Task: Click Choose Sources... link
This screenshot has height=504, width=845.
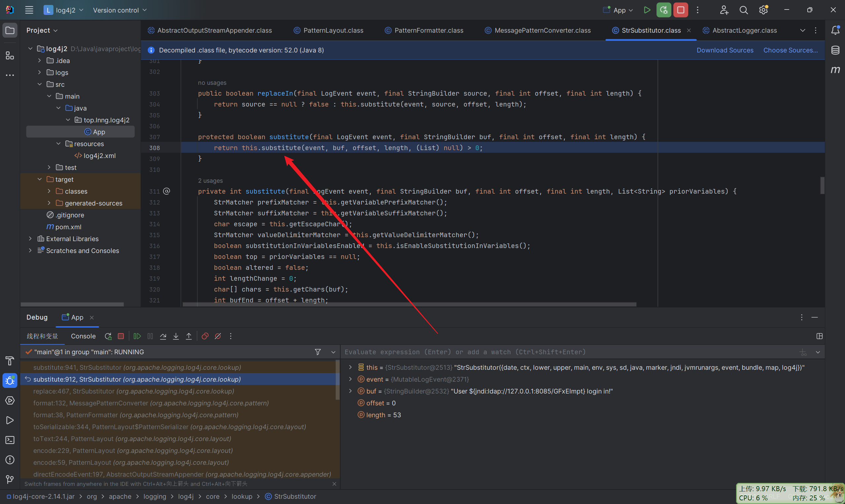Action: (790, 50)
